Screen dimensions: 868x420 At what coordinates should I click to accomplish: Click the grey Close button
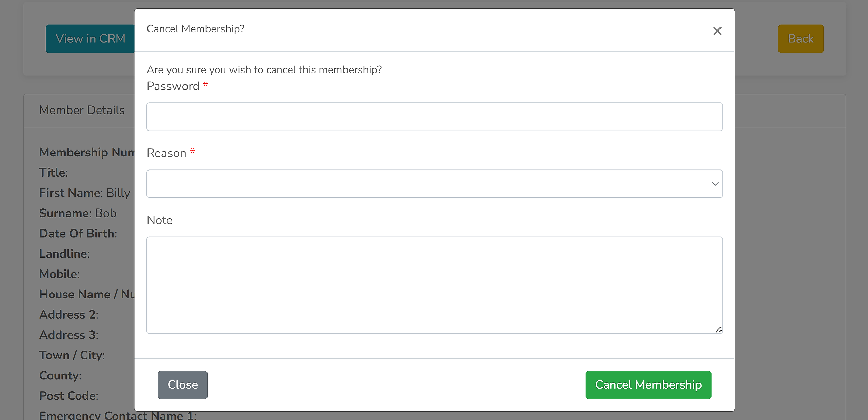click(182, 385)
